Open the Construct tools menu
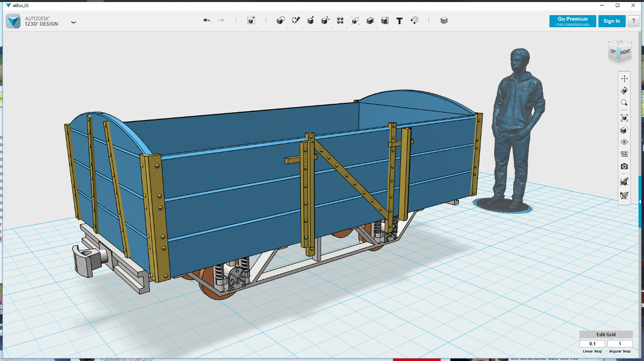Viewport: 644px width, 361px height. 310,21
